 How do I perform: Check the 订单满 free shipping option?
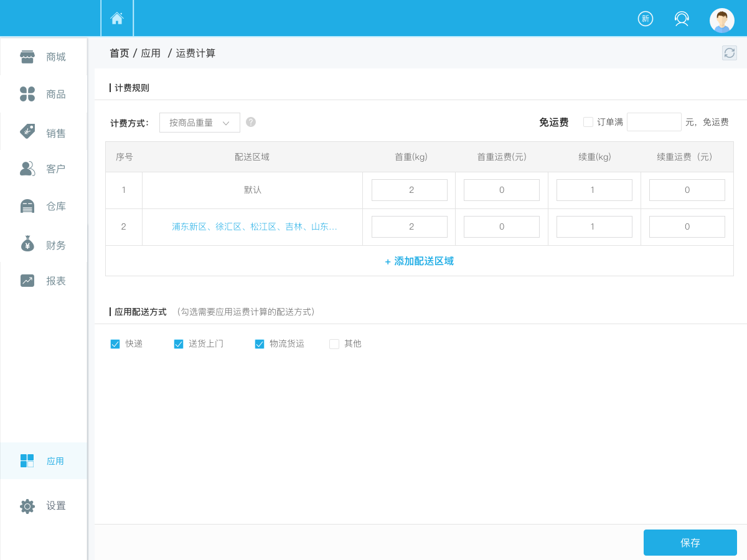pos(588,122)
